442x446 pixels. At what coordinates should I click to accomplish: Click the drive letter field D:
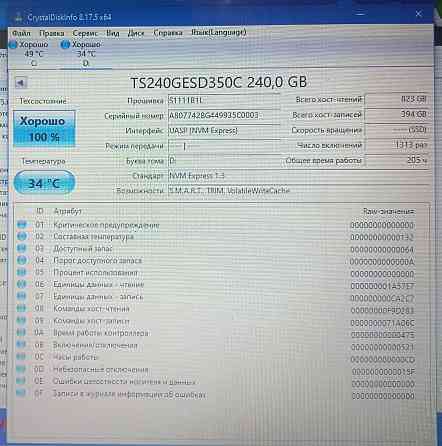[x=224, y=161]
